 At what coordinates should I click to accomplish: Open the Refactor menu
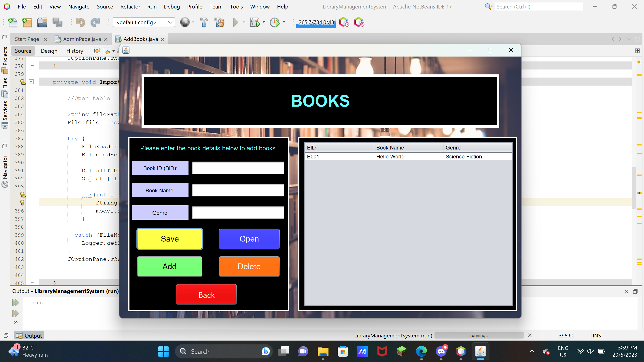[130, 6]
